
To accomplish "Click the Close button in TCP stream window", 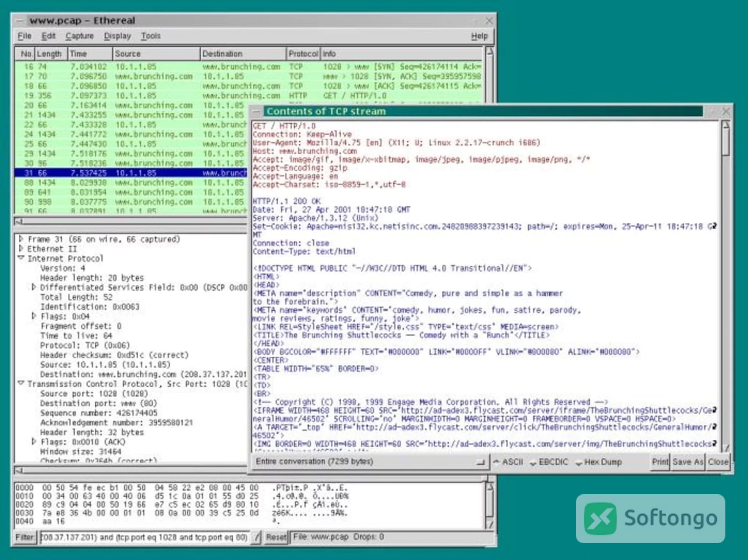I will [718, 462].
